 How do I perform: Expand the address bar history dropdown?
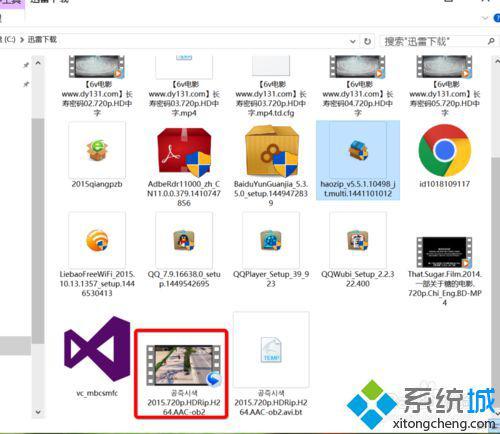(x=353, y=42)
